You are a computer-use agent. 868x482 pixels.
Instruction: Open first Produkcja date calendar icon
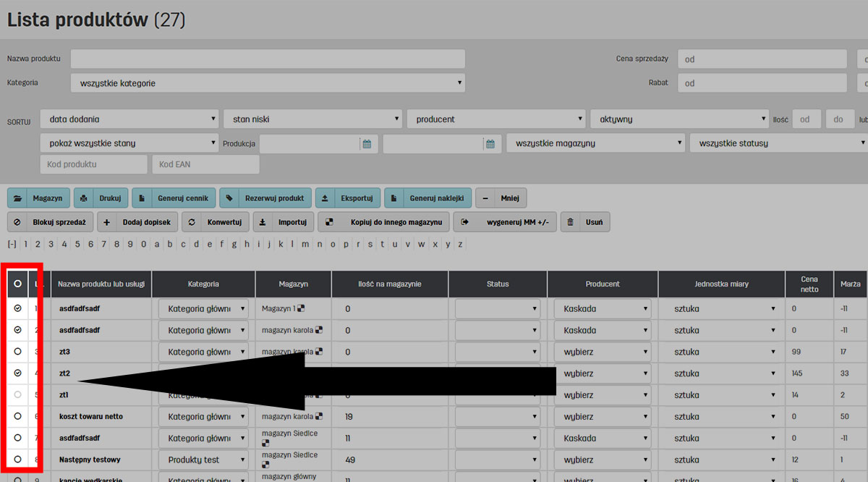coord(367,144)
